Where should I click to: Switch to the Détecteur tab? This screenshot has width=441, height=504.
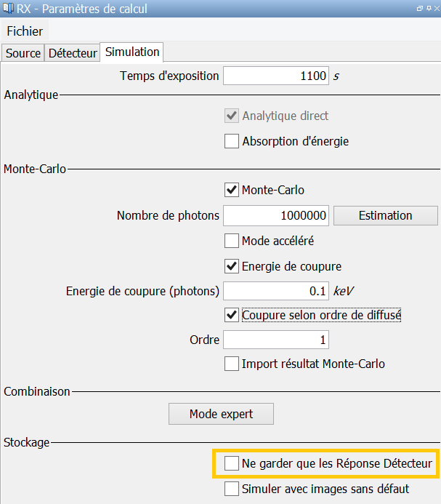tap(73, 53)
